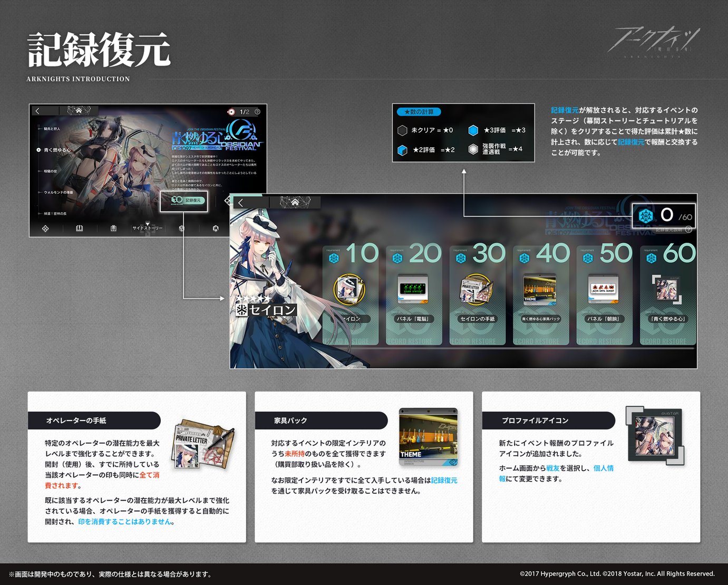Click the 家具パック section header
This screenshot has height=585, width=728.
[x=321, y=420]
